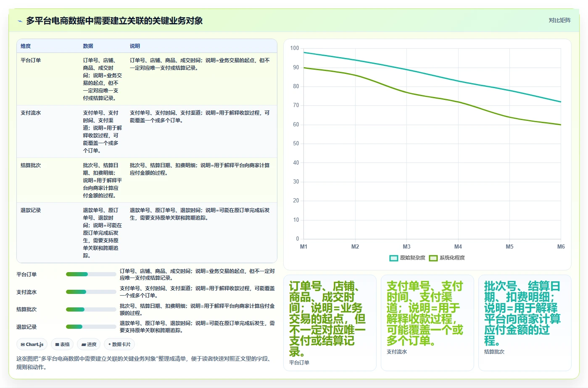Viewport: 588px width, 388px height.
Task: Click the green 系统化程度 line on the chart
Action: (406, 92)
